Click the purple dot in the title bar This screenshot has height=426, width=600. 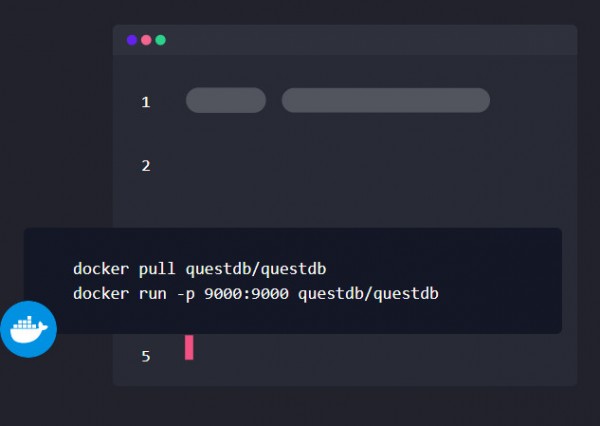pyautogui.click(x=132, y=40)
